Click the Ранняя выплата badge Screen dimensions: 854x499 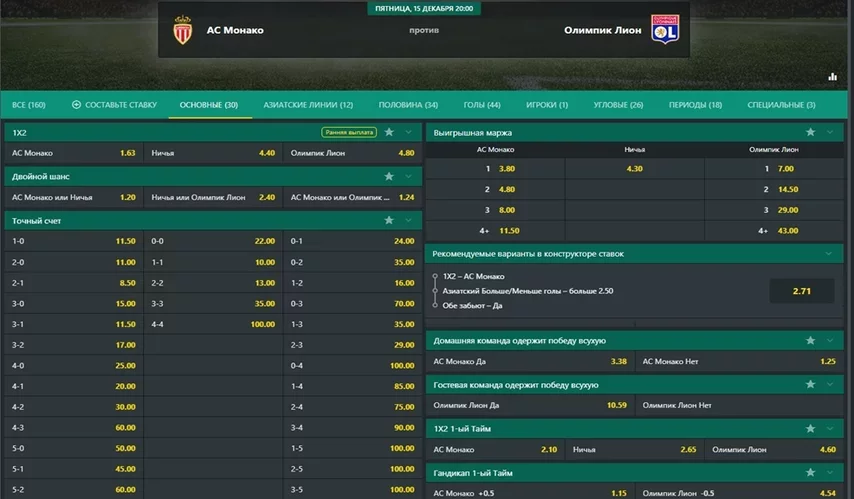point(349,132)
